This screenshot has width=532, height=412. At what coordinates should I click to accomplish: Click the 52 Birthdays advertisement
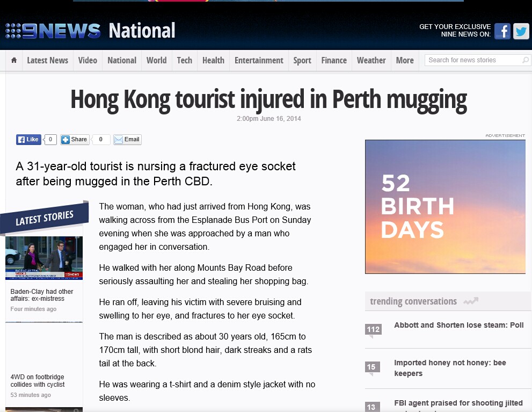tap(445, 207)
